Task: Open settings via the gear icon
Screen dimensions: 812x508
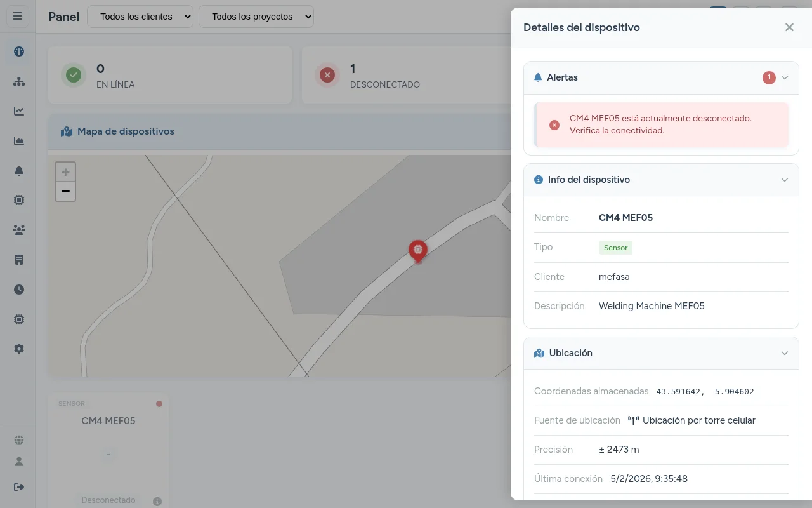Action: tap(18, 348)
